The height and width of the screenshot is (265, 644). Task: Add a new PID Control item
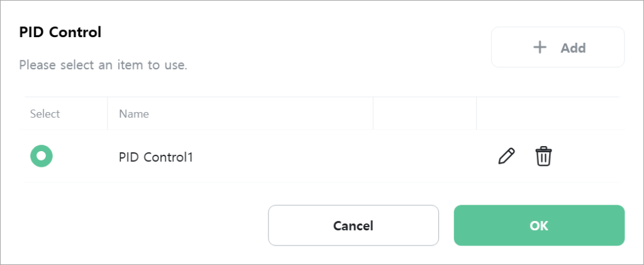(558, 47)
